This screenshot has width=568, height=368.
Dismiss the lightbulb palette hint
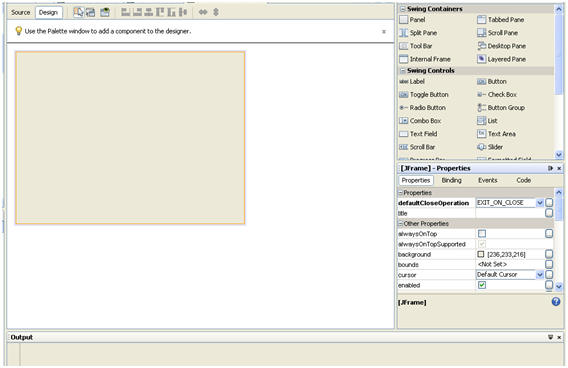click(x=384, y=32)
